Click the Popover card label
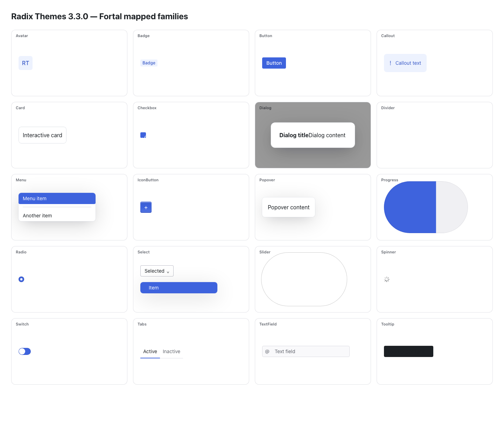This screenshot has width=504, height=448. [267, 180]
